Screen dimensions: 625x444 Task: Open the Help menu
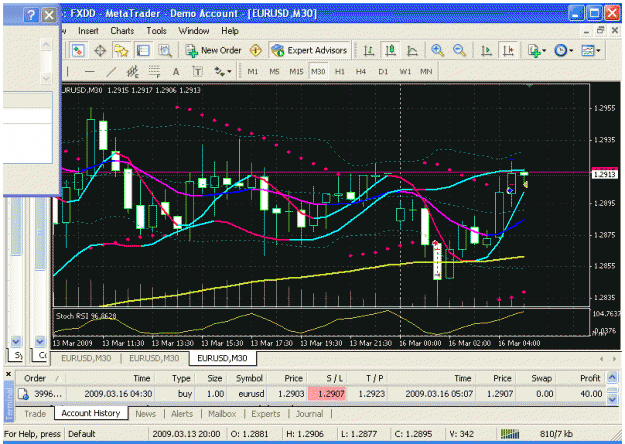230,31
